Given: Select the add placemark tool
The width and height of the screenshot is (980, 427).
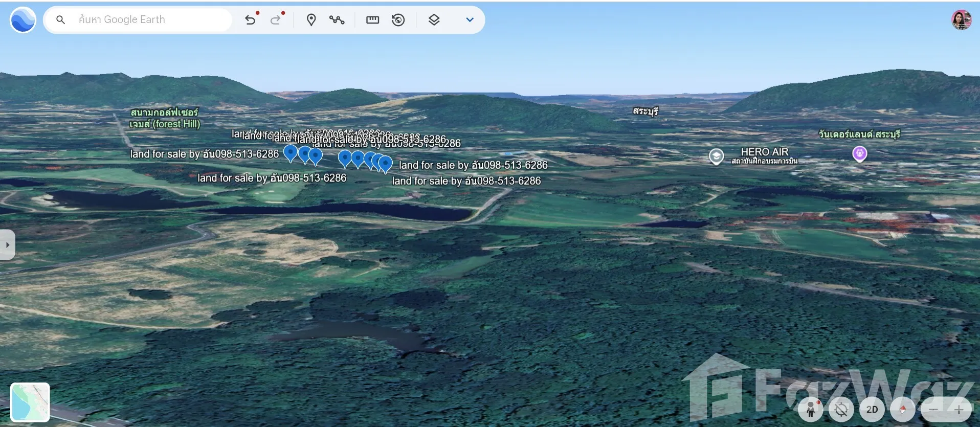Looking at the screenshot, I should coord(311,20).
